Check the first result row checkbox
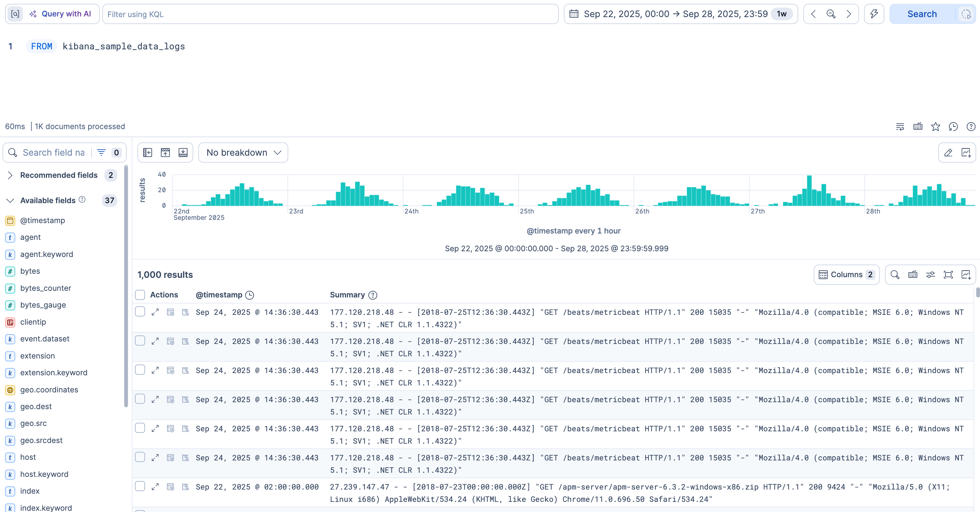980x512 pixels. (140, 312)
